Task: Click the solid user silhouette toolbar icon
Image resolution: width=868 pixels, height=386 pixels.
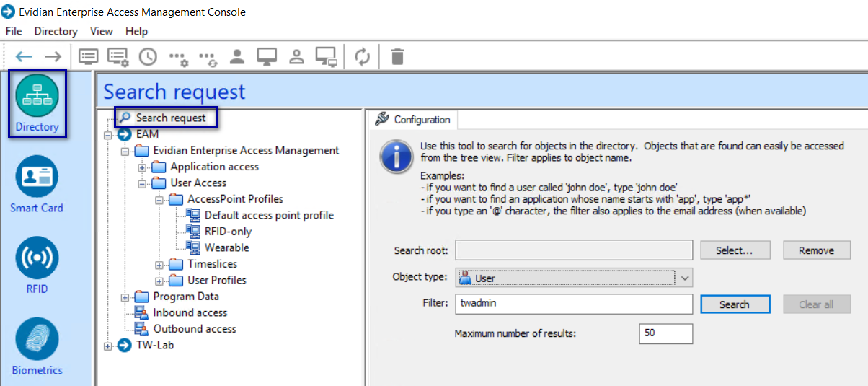Action: pyautogui.click(x=236, y=56)
